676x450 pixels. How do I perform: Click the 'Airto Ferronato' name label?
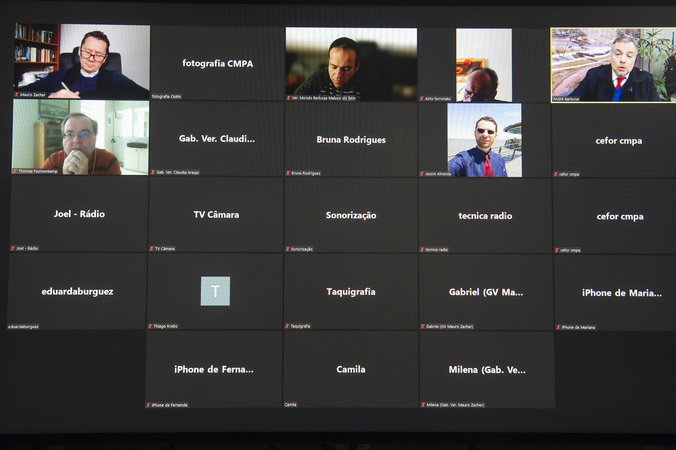tap(438, 99)
